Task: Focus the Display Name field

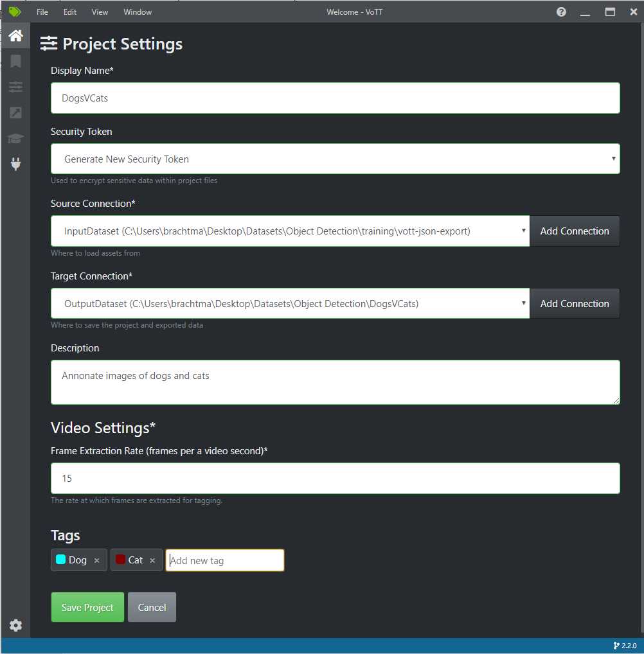Action: [x=335, y=98]
